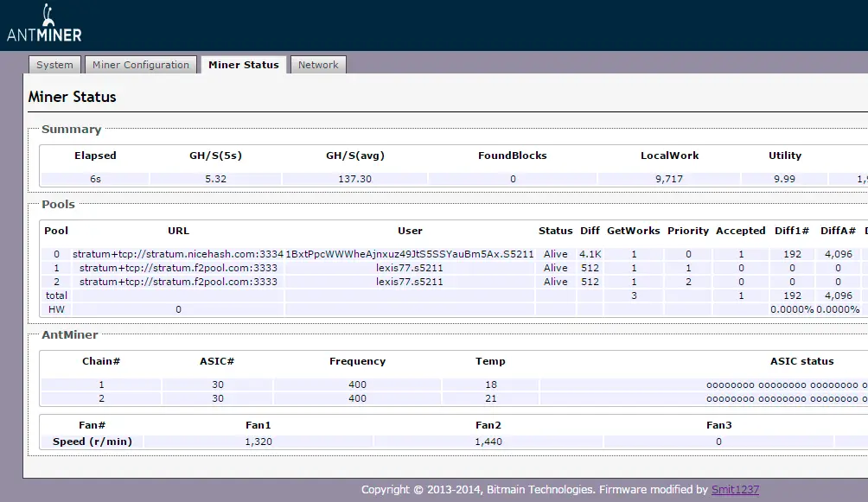Click the f2pool URL in pool 1 row
Viewport: 868px width, 502px height.
(x=178, y=268)
